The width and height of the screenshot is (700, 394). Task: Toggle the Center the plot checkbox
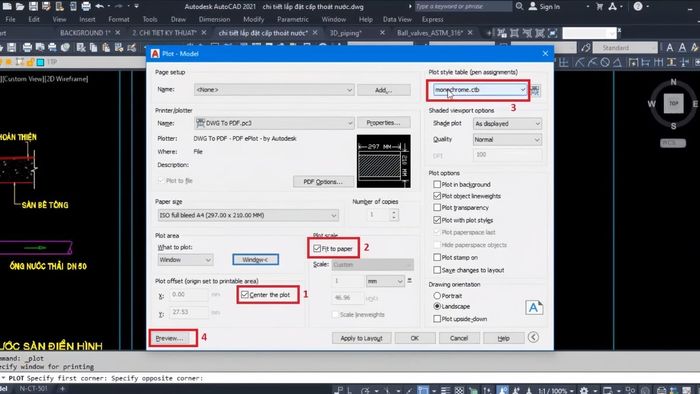[x=245, y=295]
